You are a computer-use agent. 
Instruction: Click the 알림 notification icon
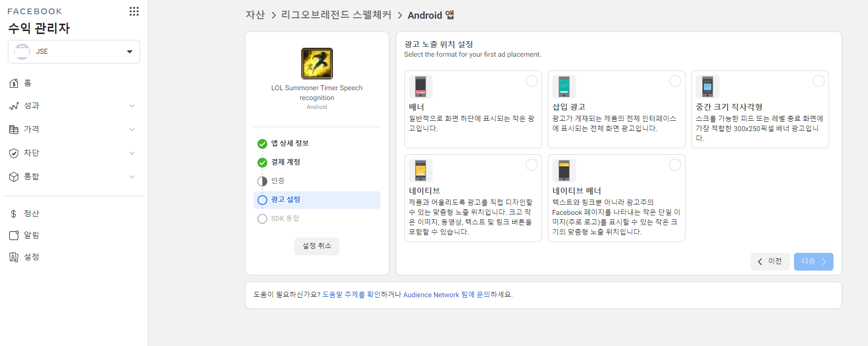pyautogui.click(x=14, y=236)
